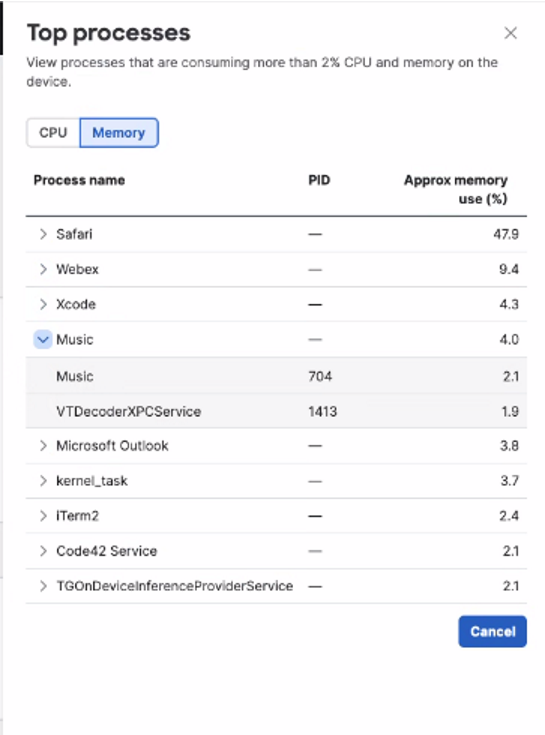Expand the kernel_task chevron
The height and width of the screenshot is (735, 545).
[43, 480]
